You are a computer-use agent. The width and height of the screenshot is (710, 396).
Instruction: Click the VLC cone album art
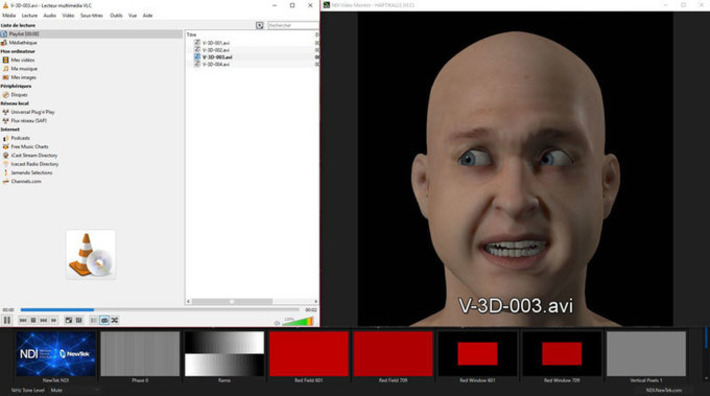tap(91, 254)
